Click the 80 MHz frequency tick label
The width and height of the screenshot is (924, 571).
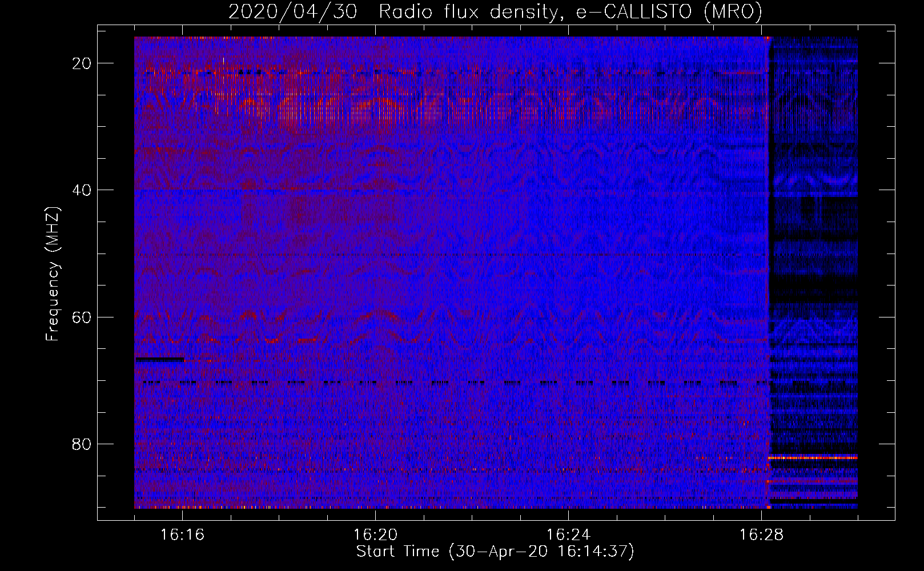click(x=82, y=444)
